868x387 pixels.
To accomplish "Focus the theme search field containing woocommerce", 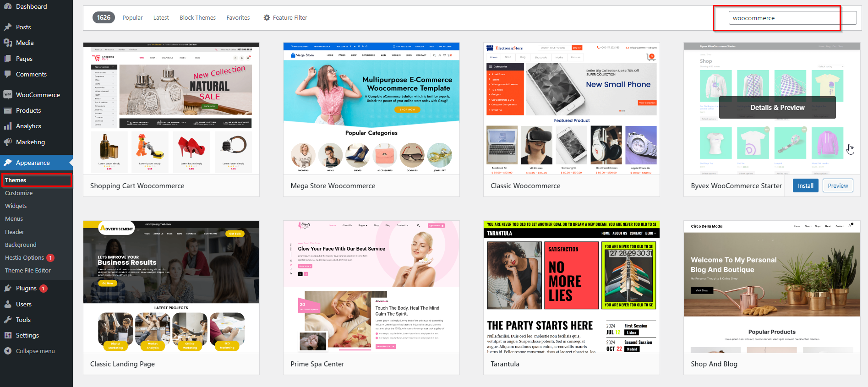I will [792, 18].
